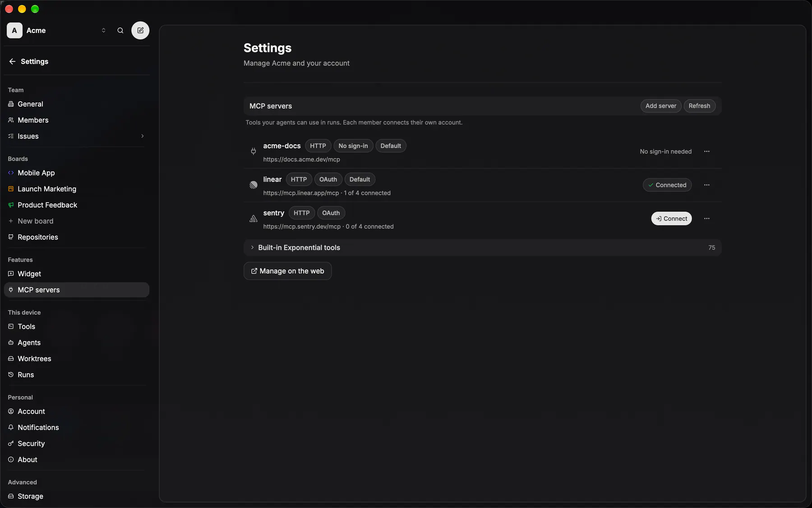Open Tools under This device
Screen dimensions: 812x508
[76, 327]
